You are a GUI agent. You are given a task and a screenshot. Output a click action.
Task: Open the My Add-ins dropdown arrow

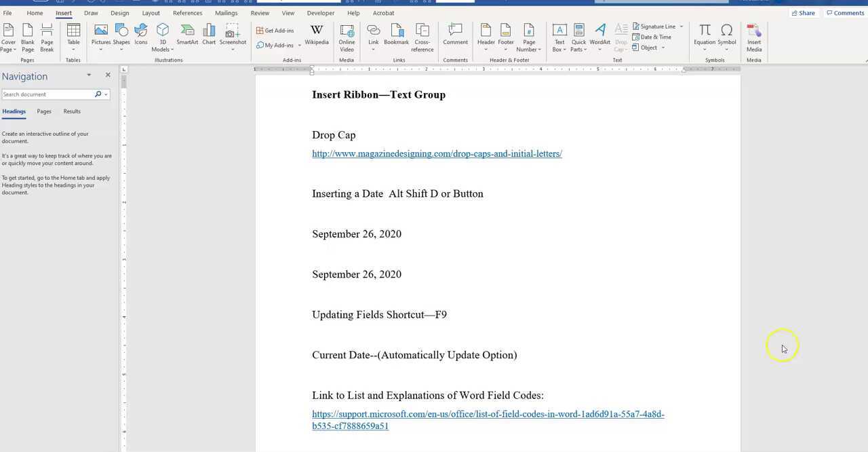point(299,45)
